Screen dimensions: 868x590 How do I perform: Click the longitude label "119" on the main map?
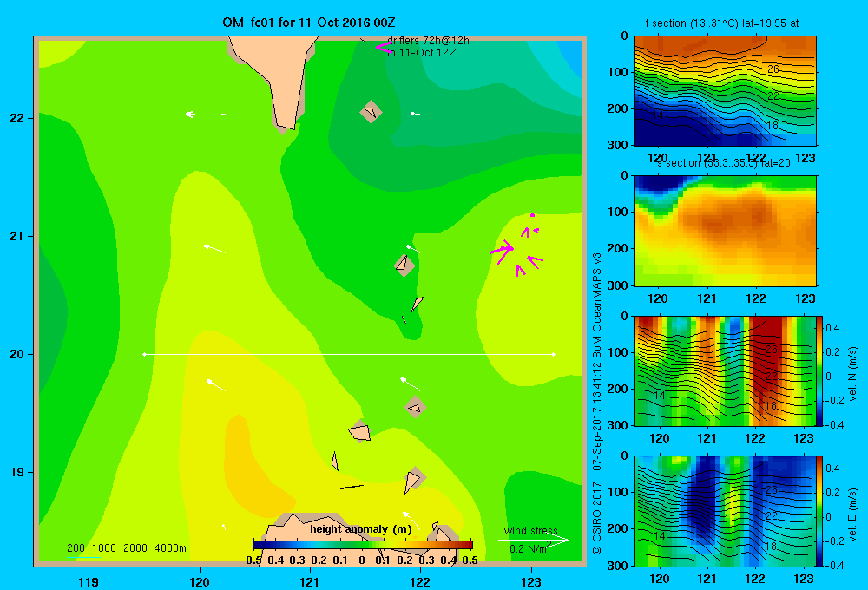pyautogui.click(x=89, y=581)
